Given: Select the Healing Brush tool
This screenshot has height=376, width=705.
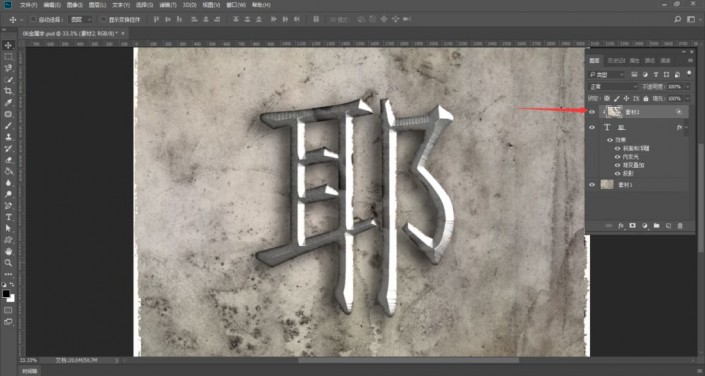Looking at the screenshot, I should click(x=8, y=114).
